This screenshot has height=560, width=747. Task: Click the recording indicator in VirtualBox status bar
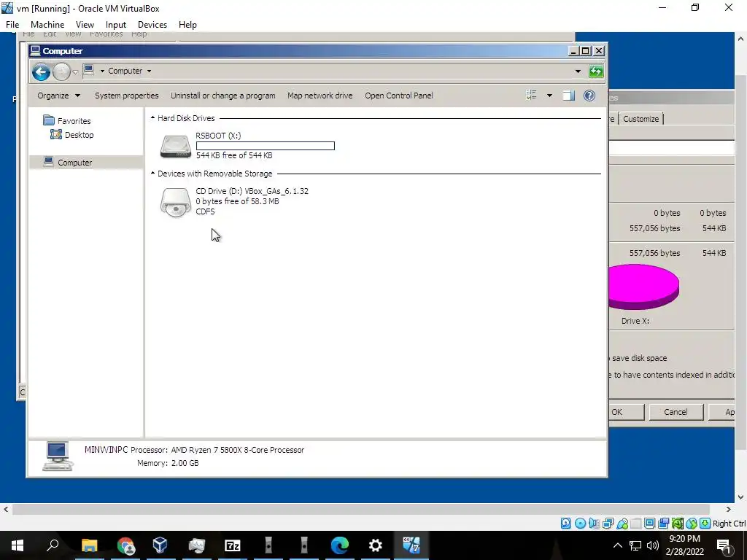click(x=663, y=524)
